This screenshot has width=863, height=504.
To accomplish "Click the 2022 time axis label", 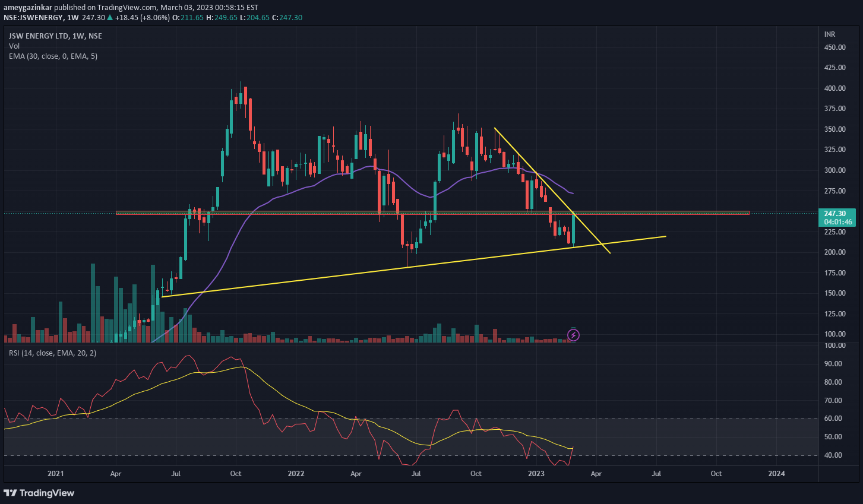I will click(x=296, y=474).
